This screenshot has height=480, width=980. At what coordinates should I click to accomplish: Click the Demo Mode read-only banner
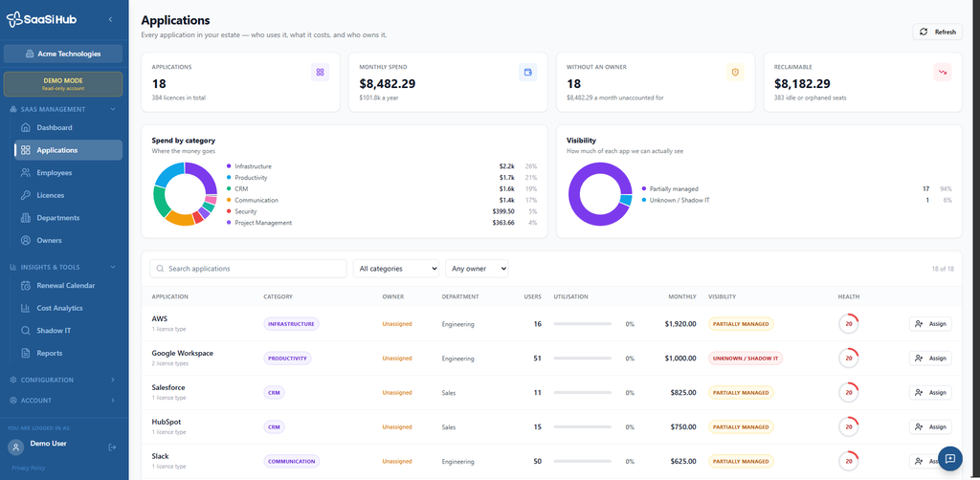point(63,84)
